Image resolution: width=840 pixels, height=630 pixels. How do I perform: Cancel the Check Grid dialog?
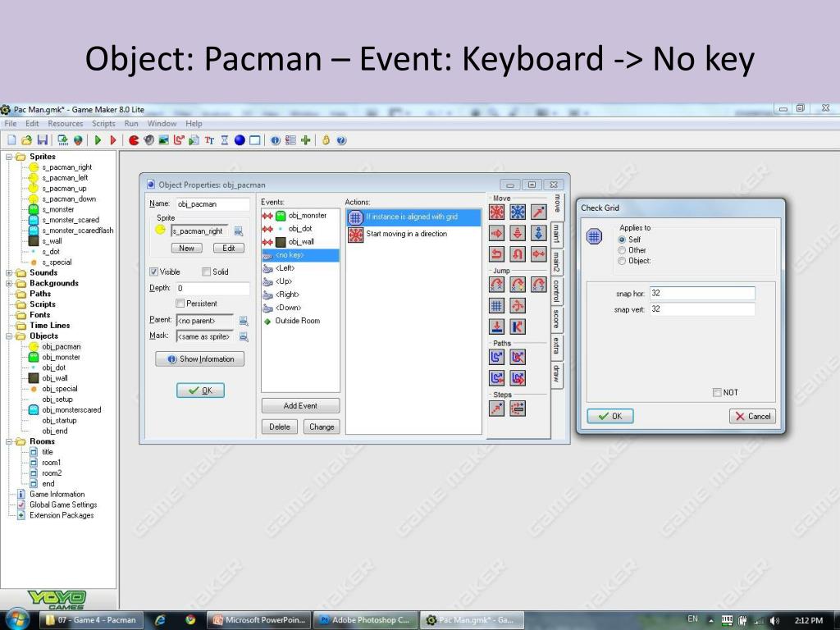tap(753, 416)
